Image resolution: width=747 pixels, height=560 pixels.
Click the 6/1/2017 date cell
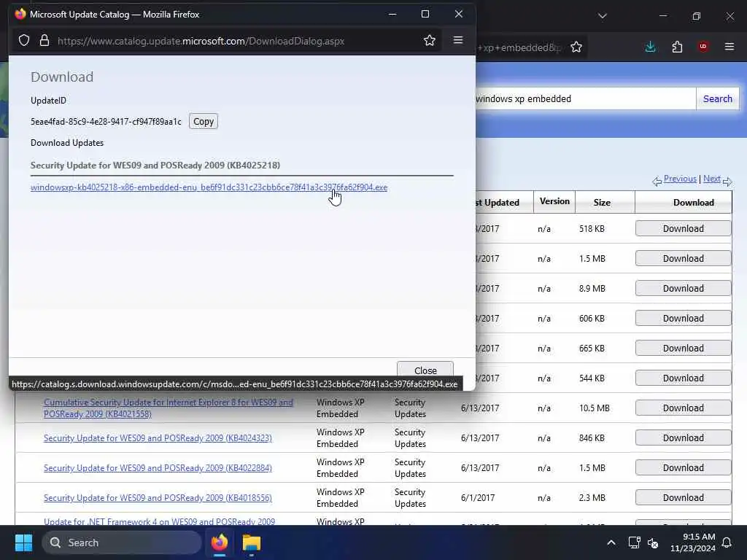478,497
